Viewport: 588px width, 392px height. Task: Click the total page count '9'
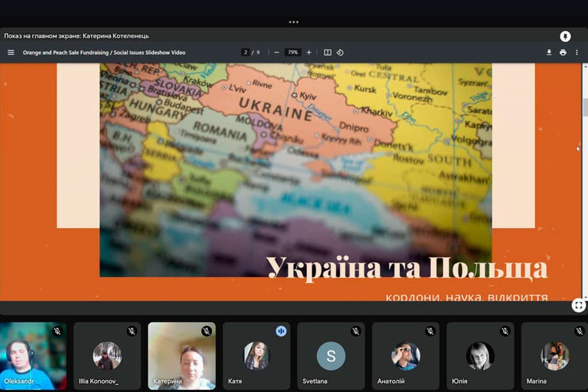258,52
